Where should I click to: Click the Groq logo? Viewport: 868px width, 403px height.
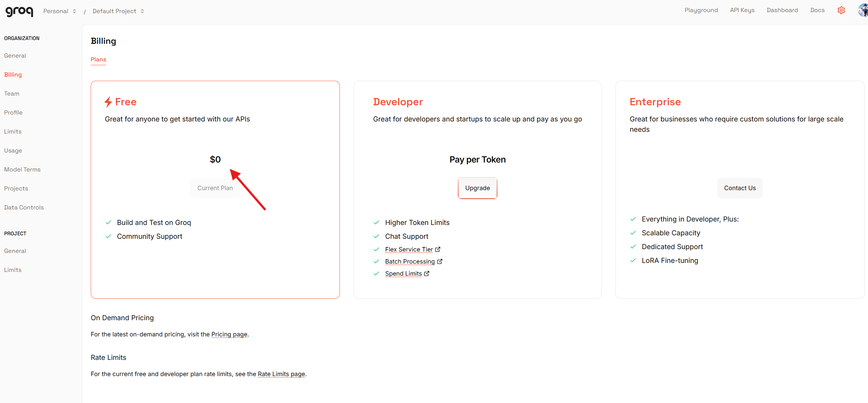click(19, 11)
